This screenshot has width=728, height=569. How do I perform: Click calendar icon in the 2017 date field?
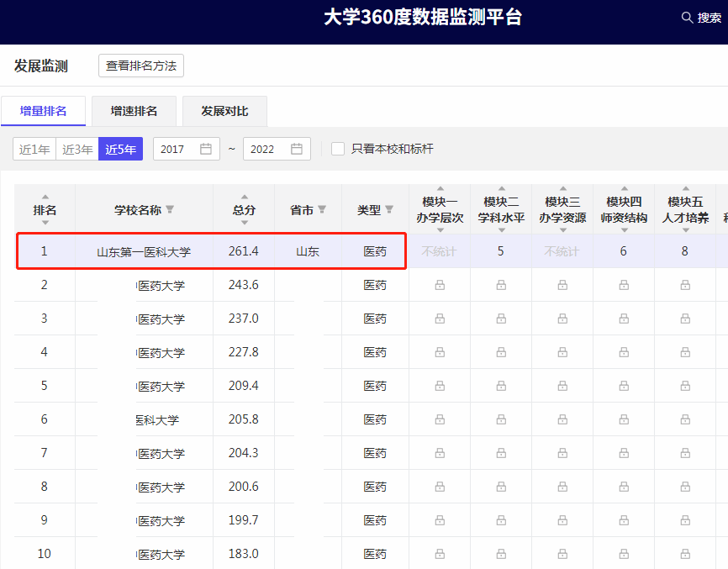(206, 149)
